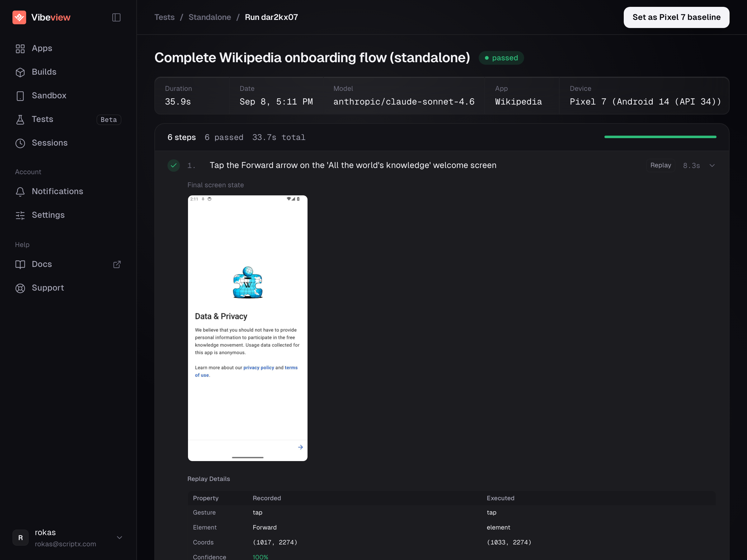The image size is (747, 560).
Task: Navigate to Sessions
Action: pos(49,143)
